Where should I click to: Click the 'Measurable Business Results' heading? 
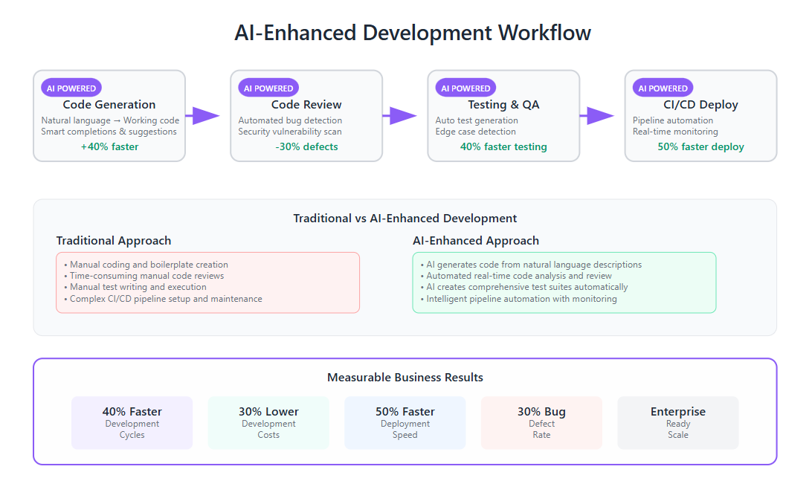click(405, 377)
